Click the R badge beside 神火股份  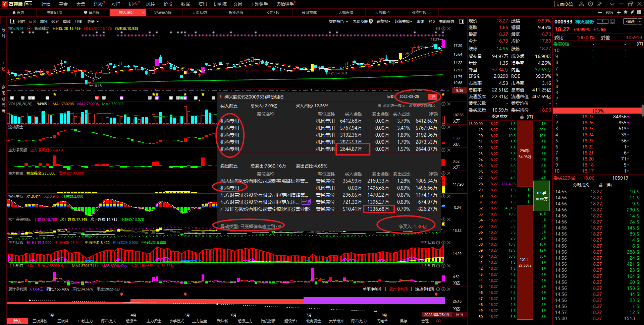click(603, 21)
